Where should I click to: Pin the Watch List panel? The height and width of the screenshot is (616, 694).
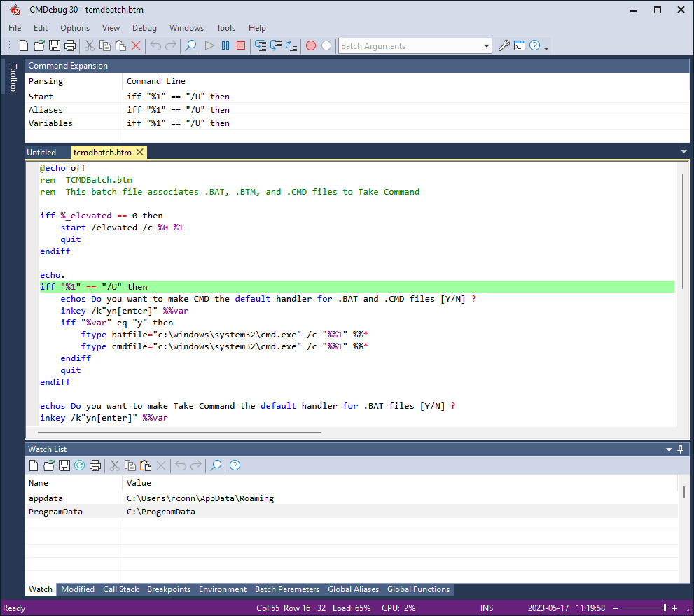click(x=681, y=449)
